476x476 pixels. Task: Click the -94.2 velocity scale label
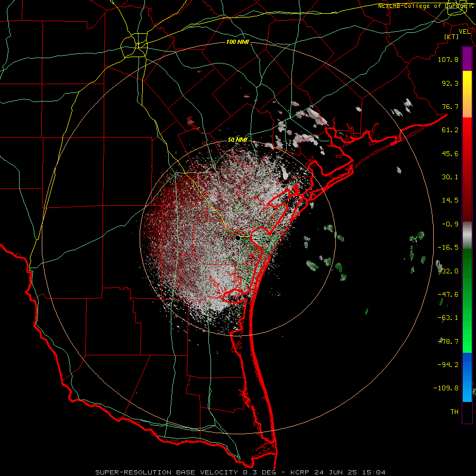tap(448, 364)
